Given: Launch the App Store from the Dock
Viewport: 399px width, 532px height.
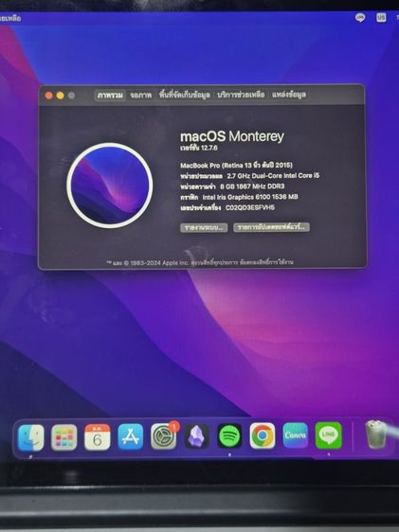Looking at the screenshot, I should (x=131, y=436).
